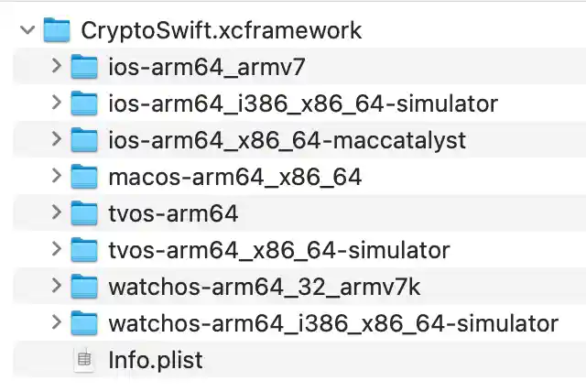Expand the tvos-arm64_x86_64-simulator folder
This screenshot has width=586, height=392.
pyautogui.click(x=56, y=249)
